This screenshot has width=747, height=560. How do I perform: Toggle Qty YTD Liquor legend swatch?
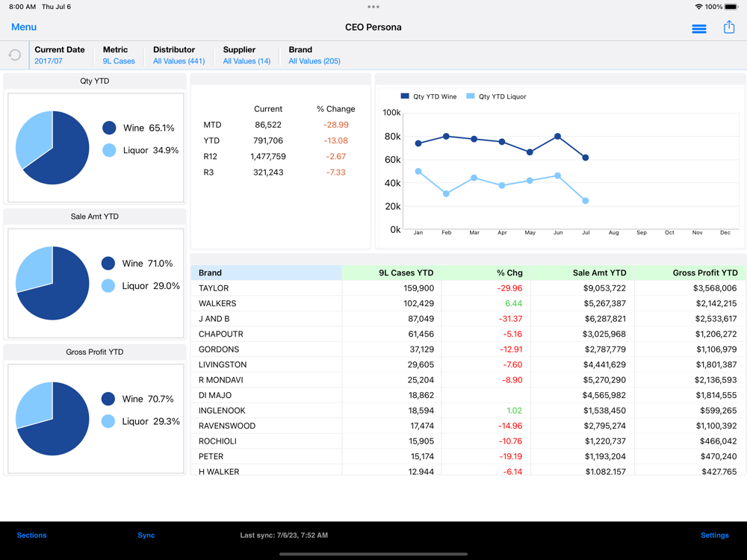pos(470,96)
